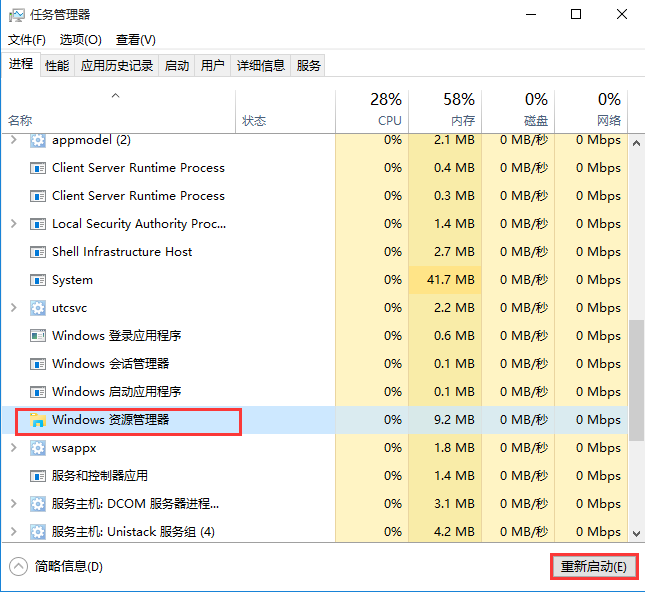
Task: Expand the Local Security Authority Process row
Action: (x=14, y=224)
